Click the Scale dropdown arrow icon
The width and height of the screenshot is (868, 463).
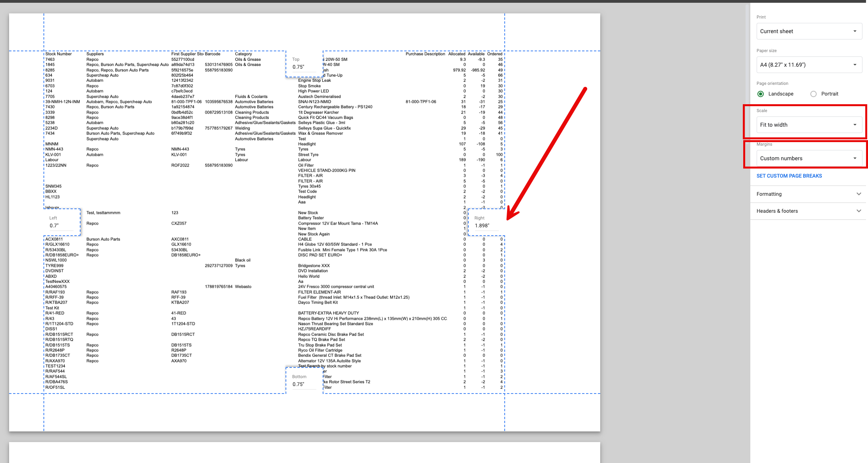(x=855, y=125)
